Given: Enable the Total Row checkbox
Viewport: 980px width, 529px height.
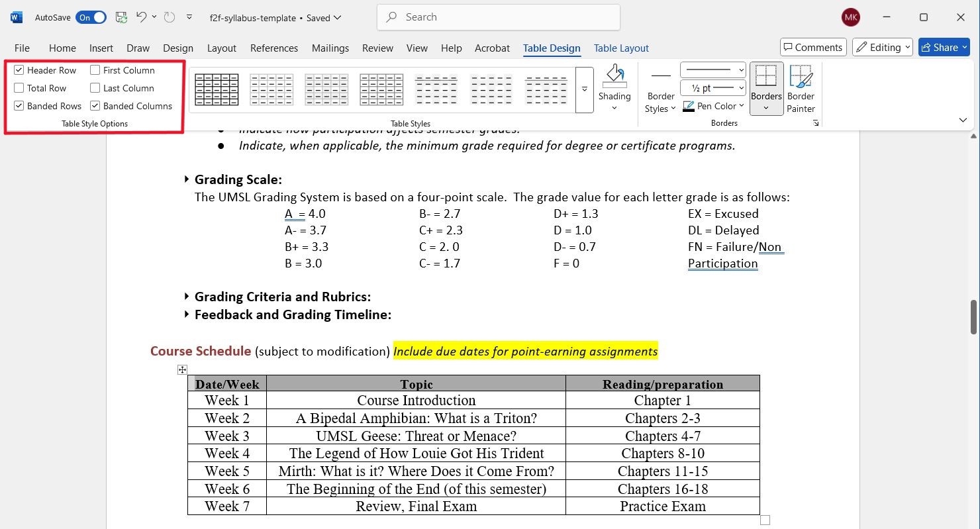Looking at the screenshot, I should [19, 88].
